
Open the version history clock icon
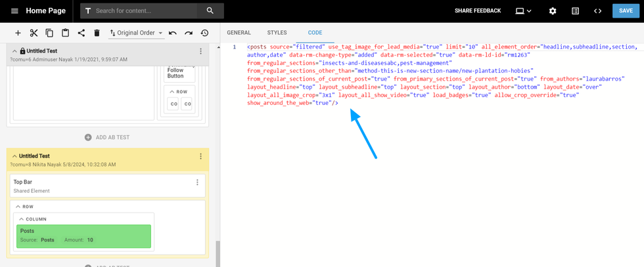204,33
